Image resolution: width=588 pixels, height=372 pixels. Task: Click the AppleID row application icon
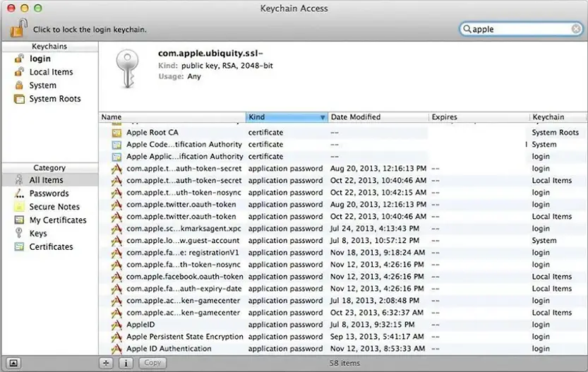coord(116,325)
